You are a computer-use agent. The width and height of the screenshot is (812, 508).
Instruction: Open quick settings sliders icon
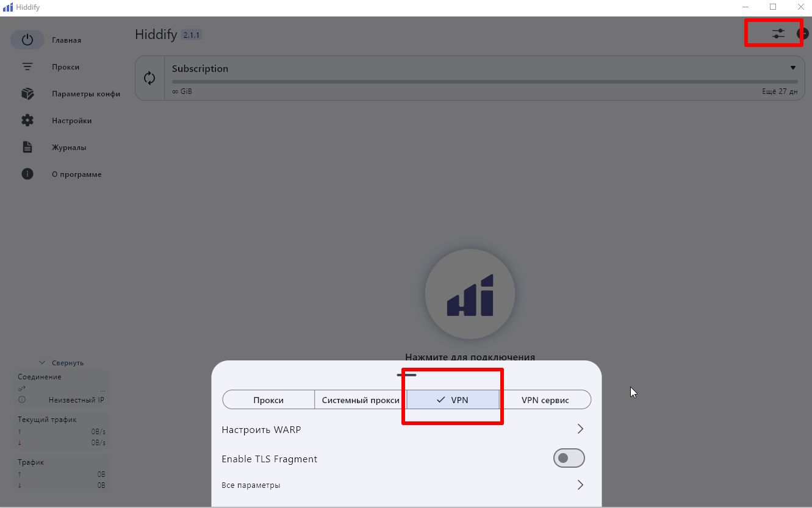778,34
